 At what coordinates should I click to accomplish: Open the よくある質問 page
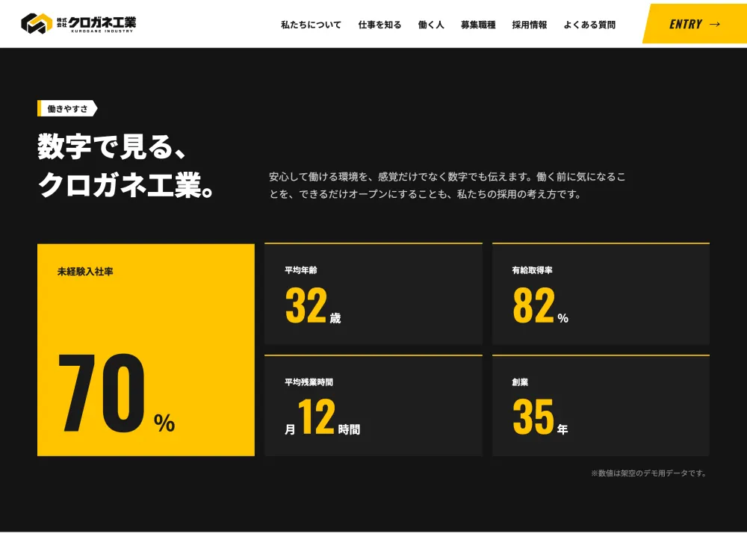[590, 25]
